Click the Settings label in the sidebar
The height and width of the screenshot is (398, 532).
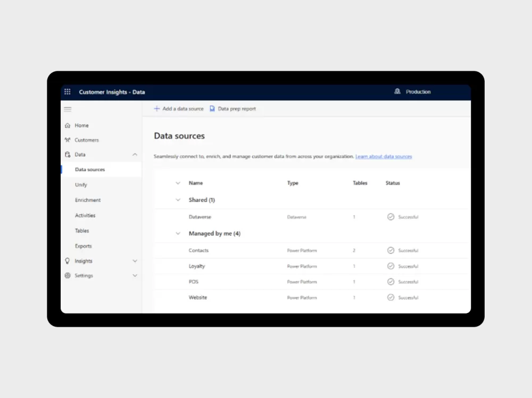[84, 276]
